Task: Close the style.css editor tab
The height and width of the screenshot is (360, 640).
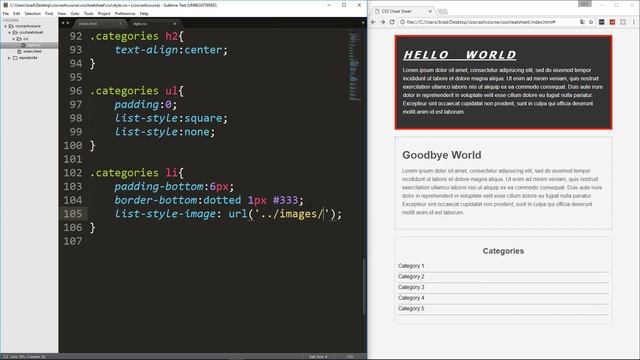Action: tap(175, 24)
